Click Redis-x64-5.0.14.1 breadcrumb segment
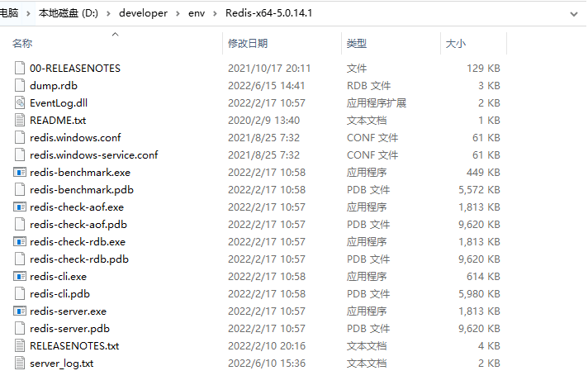Viewport: 588px width, 385px height. [269, 13]
